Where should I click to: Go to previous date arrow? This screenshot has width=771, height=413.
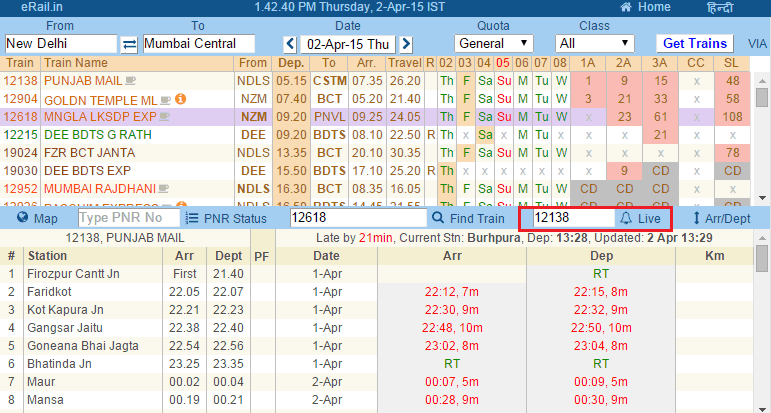click(290, 44)
